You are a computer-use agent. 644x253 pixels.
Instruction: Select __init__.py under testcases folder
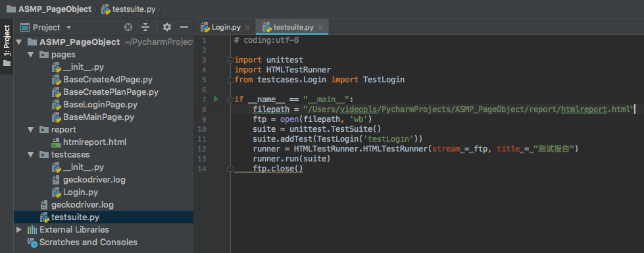point(84,167)
